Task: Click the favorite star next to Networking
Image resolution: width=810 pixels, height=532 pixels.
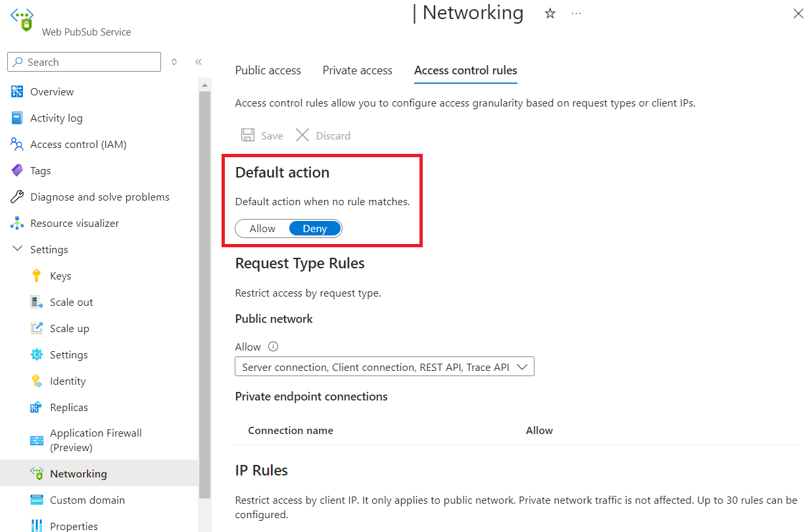Action: pos(550,13)
